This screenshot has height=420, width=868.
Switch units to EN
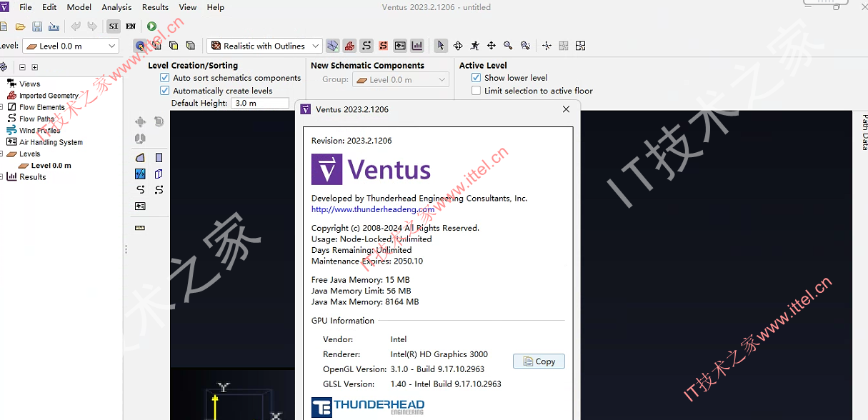130,26
